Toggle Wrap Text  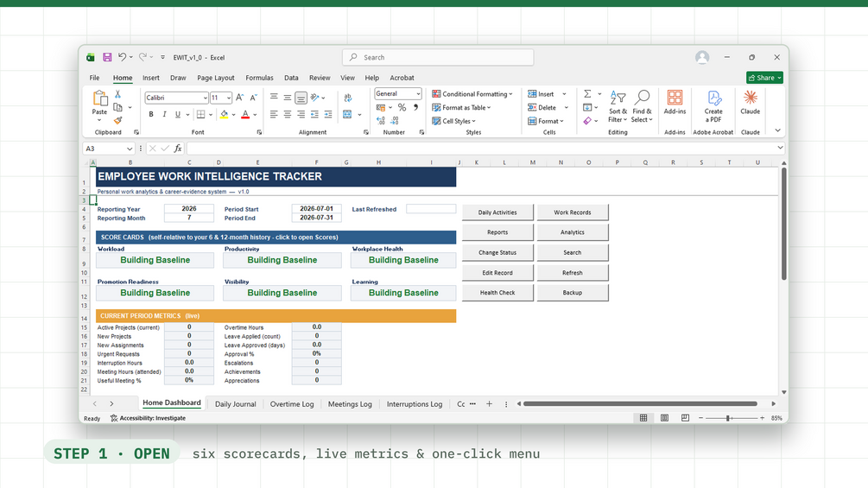[x=348, y=98]
